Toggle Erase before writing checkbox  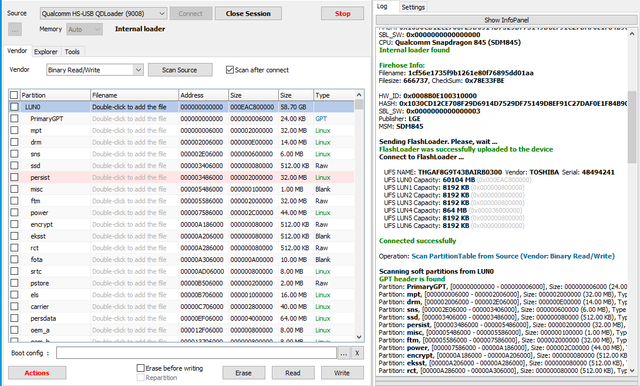tap(140, 368)
